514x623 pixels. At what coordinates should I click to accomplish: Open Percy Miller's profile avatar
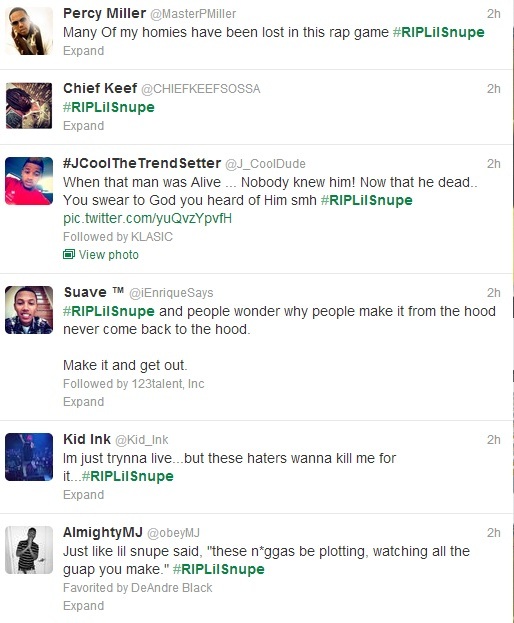coord(29,31)
